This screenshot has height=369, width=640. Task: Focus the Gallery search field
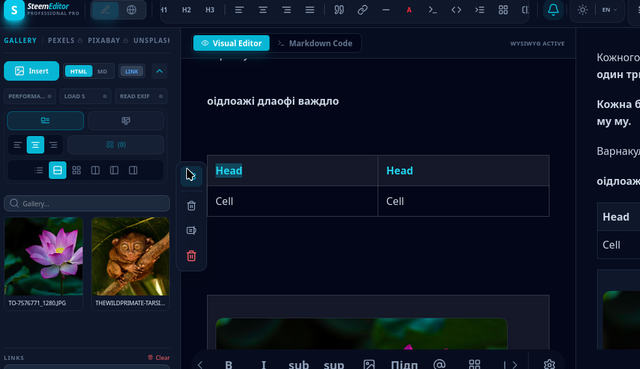click(87, 203)
